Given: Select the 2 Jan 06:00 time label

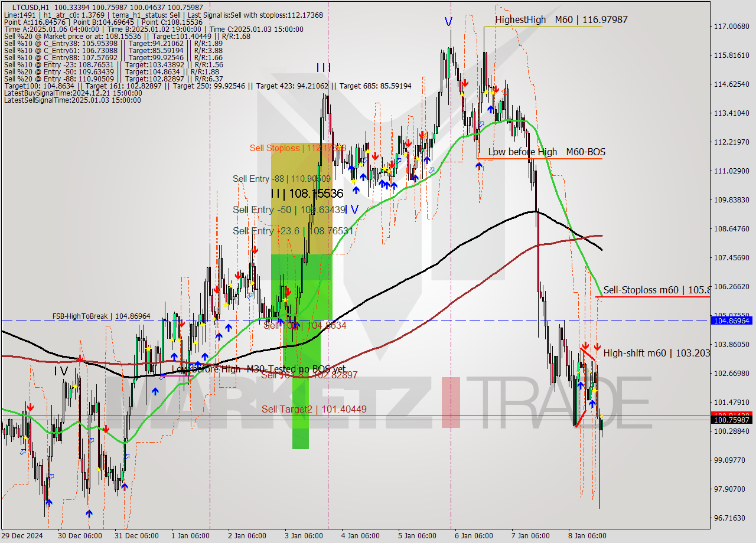Looking at the screenshot, I should [x=247, y=536].
